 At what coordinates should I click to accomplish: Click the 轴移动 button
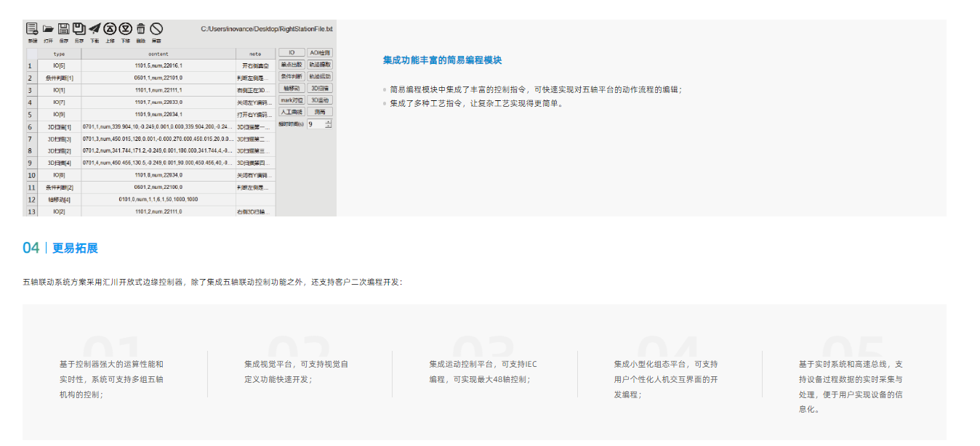(292, 88)
